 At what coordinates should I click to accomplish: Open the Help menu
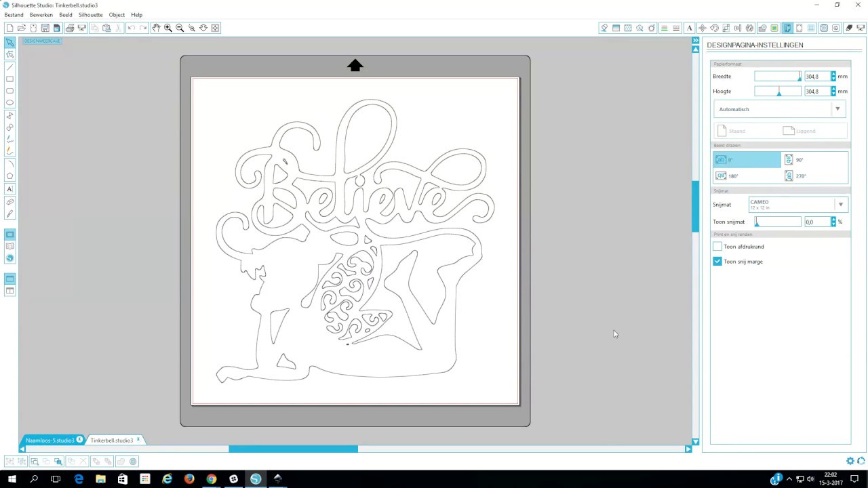[137, 15]
